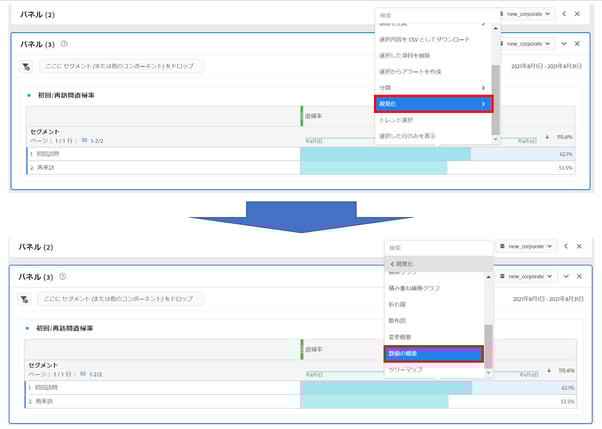Image resolution: width=602 pixels, height=429 pixels.
Task: Click the segment filter icon in the lower panel
Action: 25,298
